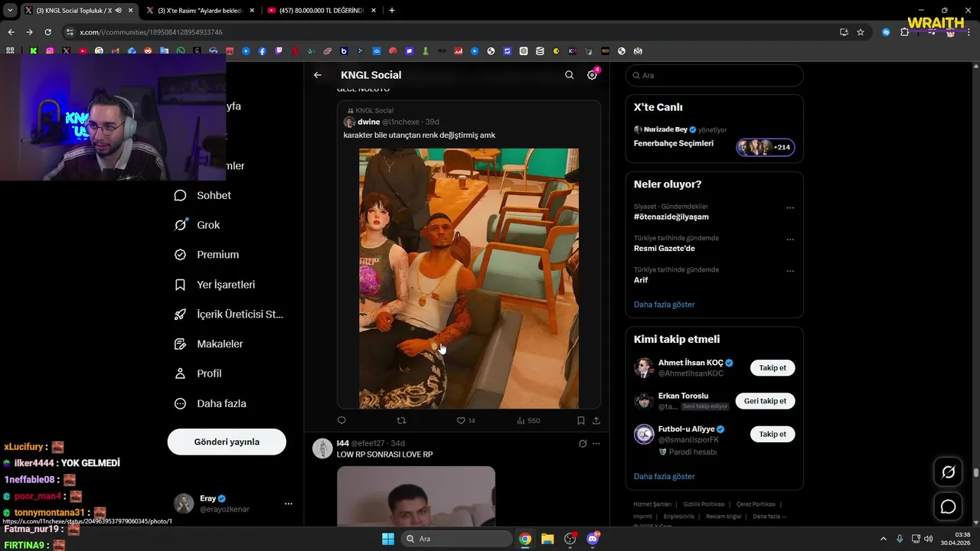Open Gizlilik Politikası footer link

704,504
